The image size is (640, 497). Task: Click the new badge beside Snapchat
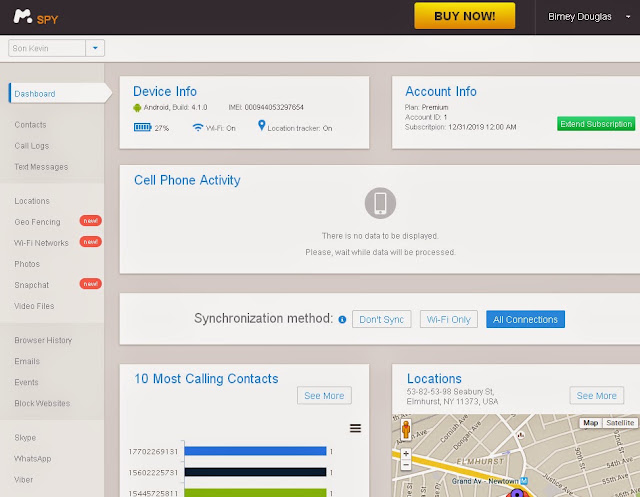[90, 284]
